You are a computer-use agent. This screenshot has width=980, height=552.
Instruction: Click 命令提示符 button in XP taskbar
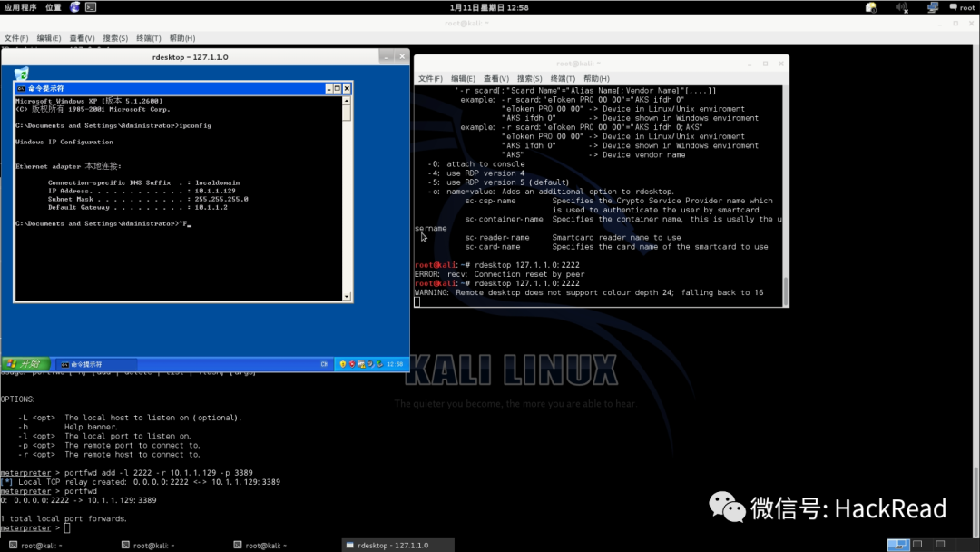95,364
